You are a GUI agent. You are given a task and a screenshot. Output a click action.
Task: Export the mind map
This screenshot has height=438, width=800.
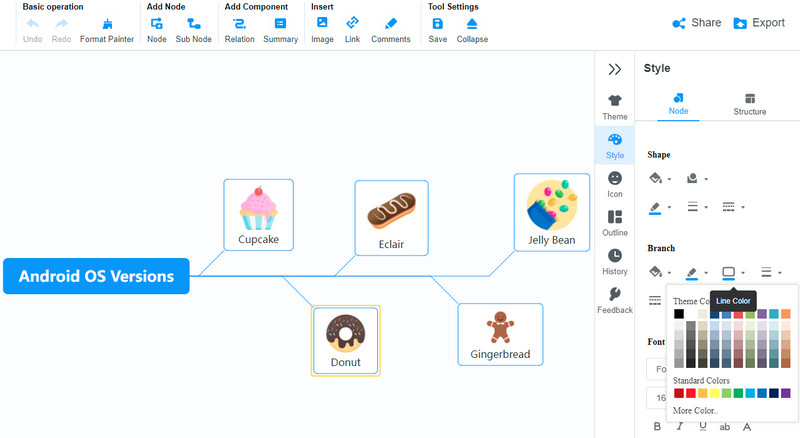[x=759, y=23]
